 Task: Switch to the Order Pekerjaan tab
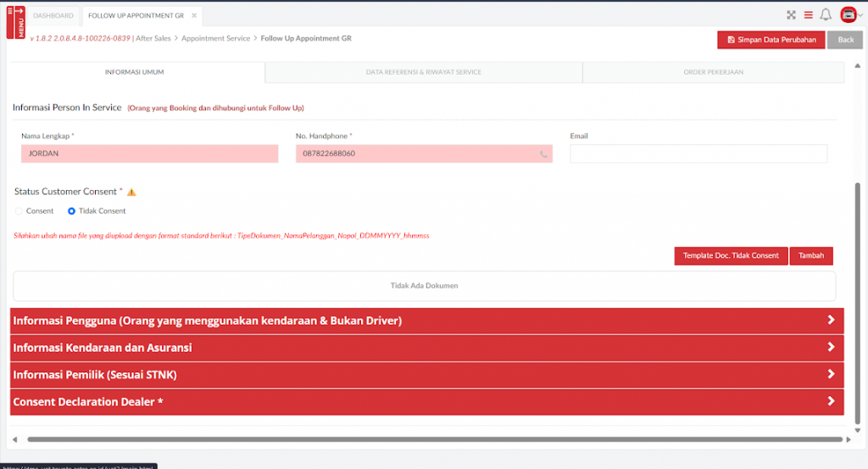tap(713, 73)
